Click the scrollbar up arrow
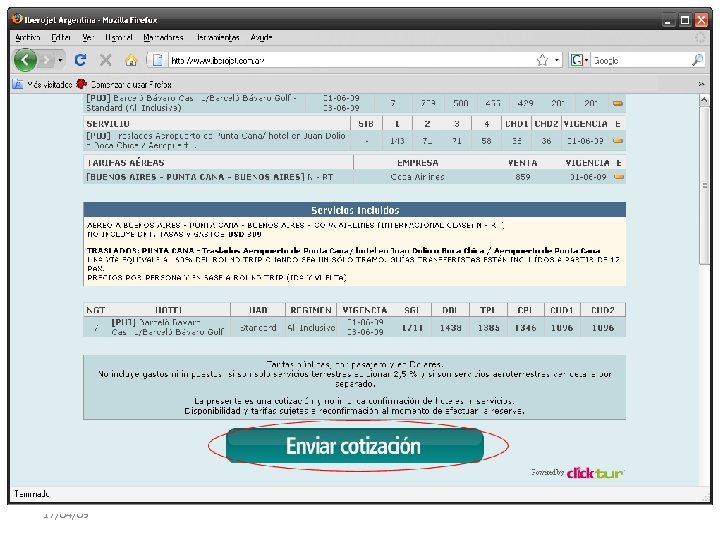 (x=703, y=100)
